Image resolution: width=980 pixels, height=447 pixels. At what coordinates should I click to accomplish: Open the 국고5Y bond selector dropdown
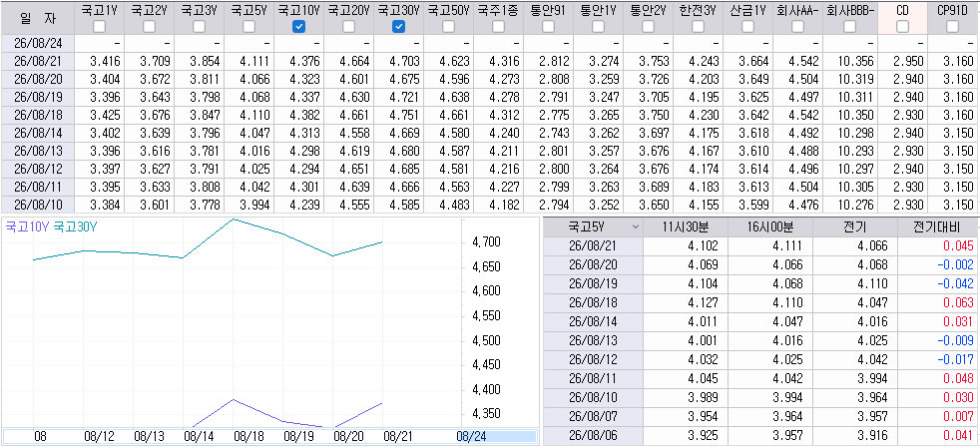636,226
